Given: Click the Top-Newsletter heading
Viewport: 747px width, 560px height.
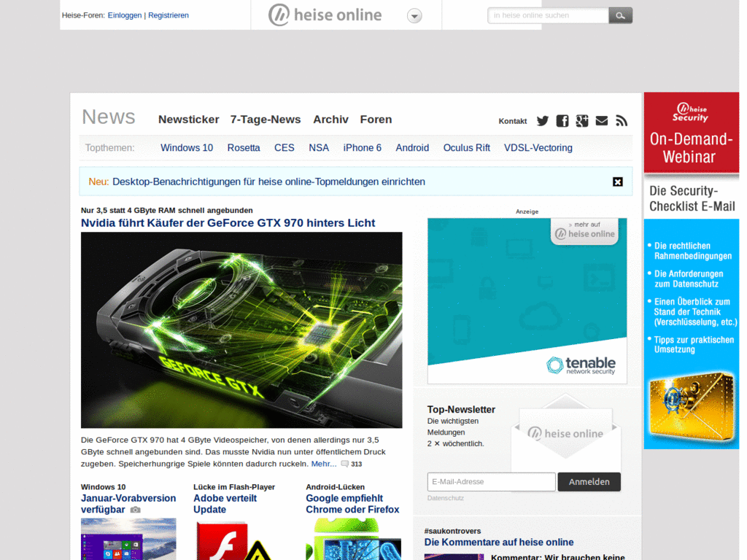Looking at the screenshot, I should (461, 410).
